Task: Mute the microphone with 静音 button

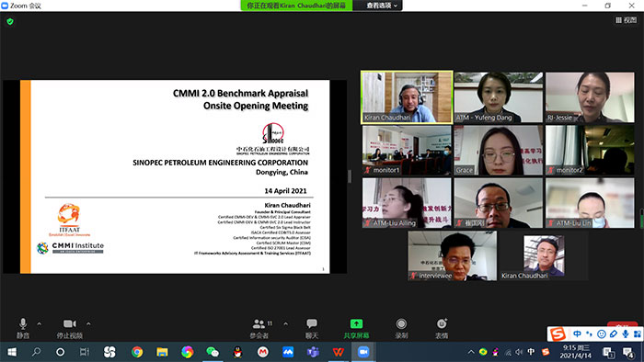Action: point(23,329)
